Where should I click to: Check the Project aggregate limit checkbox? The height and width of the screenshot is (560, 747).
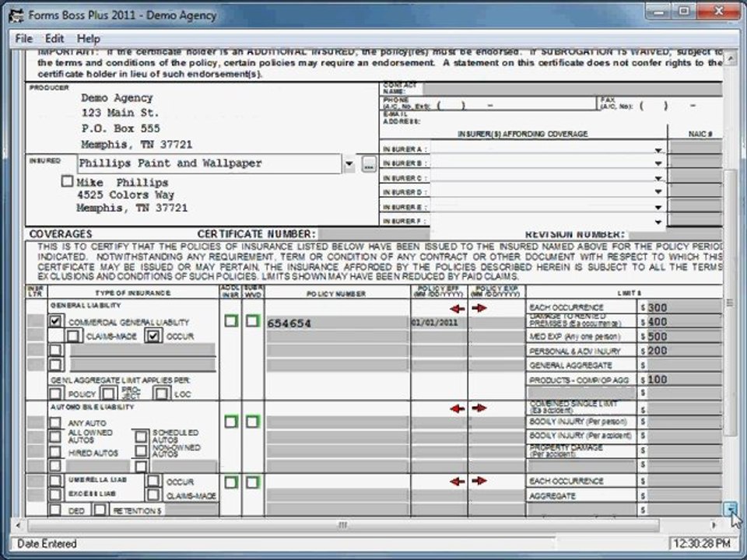tap(109, 394)
